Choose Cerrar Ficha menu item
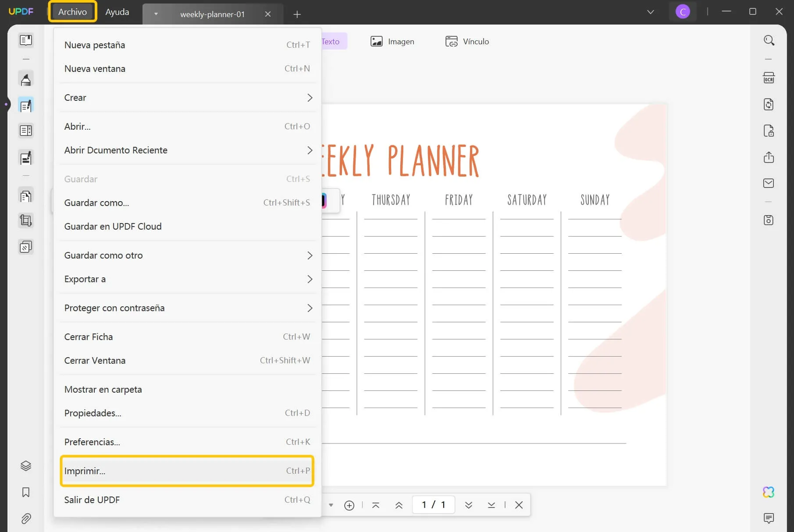794x532 pixels. [x=188, y=337]
